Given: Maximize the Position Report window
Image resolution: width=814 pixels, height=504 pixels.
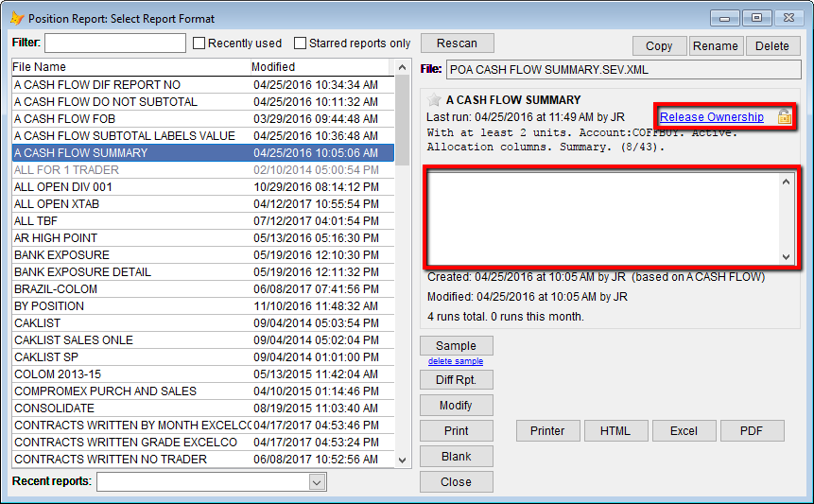Looking at the screenshot, I should 757,18.
